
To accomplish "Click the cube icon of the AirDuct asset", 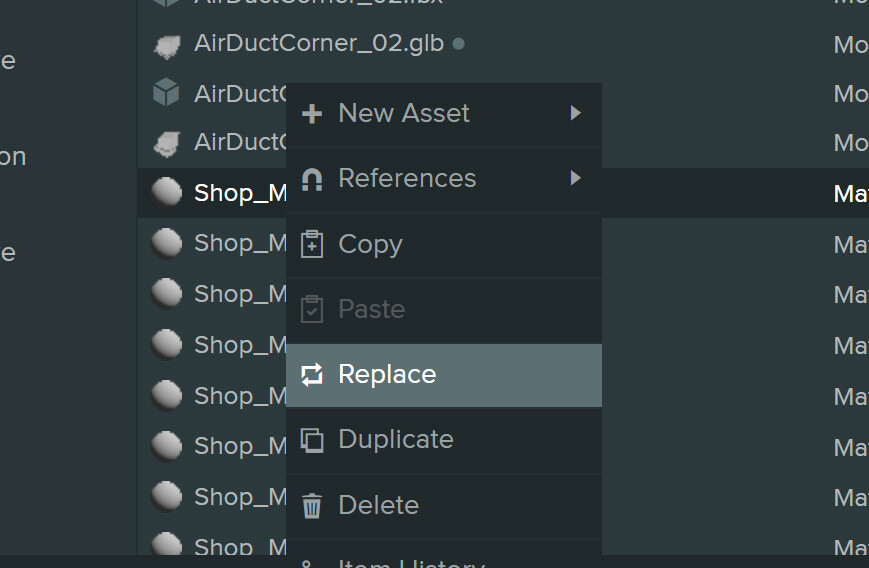I will (166, 94).
